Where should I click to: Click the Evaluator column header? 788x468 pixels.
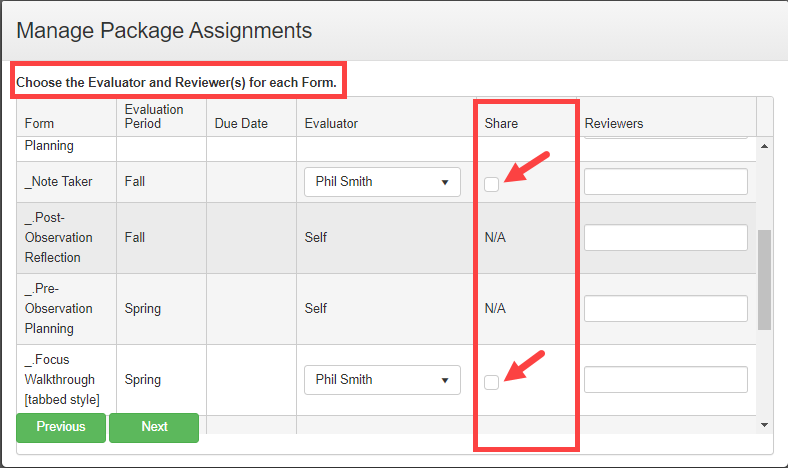[331, 124]
